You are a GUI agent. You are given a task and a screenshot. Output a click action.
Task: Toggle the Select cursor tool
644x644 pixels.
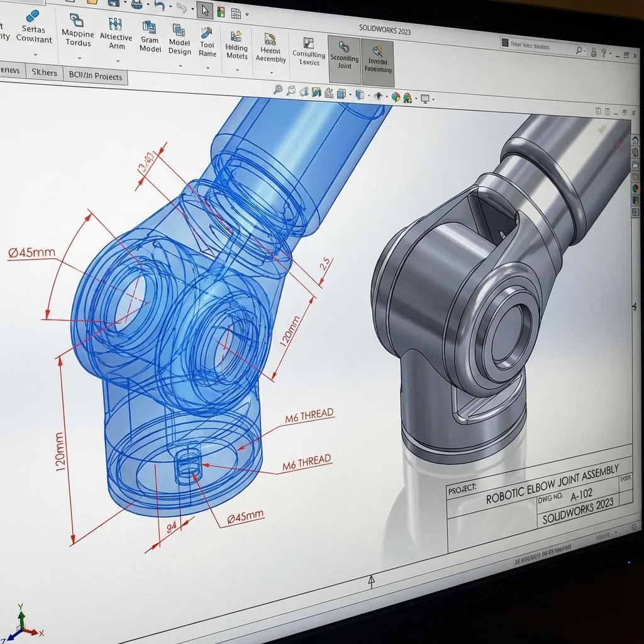pyautogui.click(x=205, y=10)
